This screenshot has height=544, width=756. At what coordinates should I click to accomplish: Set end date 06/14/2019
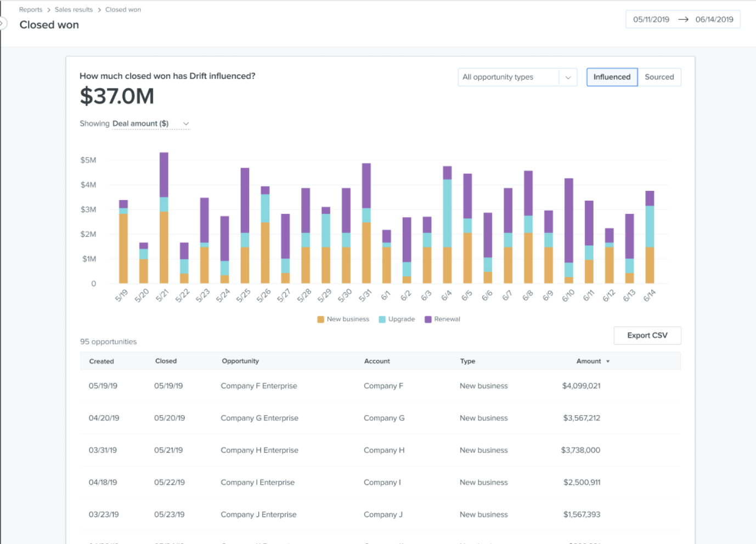click(714, 19)
